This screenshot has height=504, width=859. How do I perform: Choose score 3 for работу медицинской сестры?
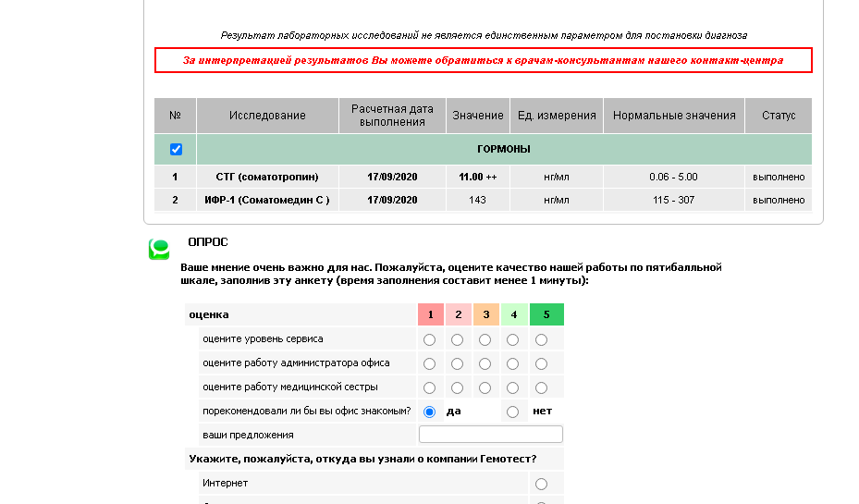[485, 387]
